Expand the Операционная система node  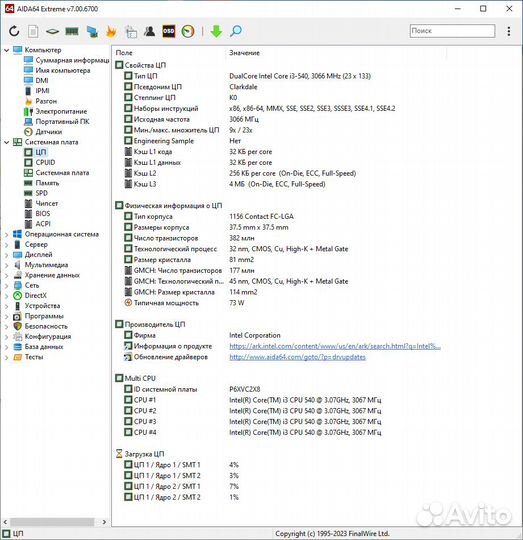pyautogui.click(x=7, y=235)
